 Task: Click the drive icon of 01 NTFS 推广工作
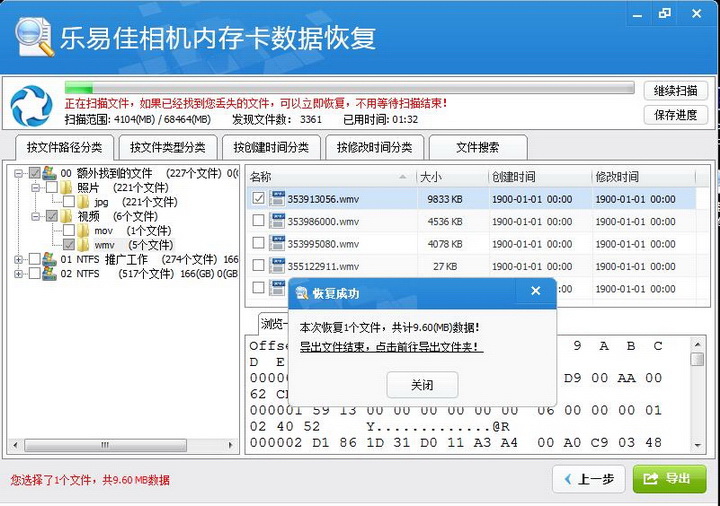(49, 259)
